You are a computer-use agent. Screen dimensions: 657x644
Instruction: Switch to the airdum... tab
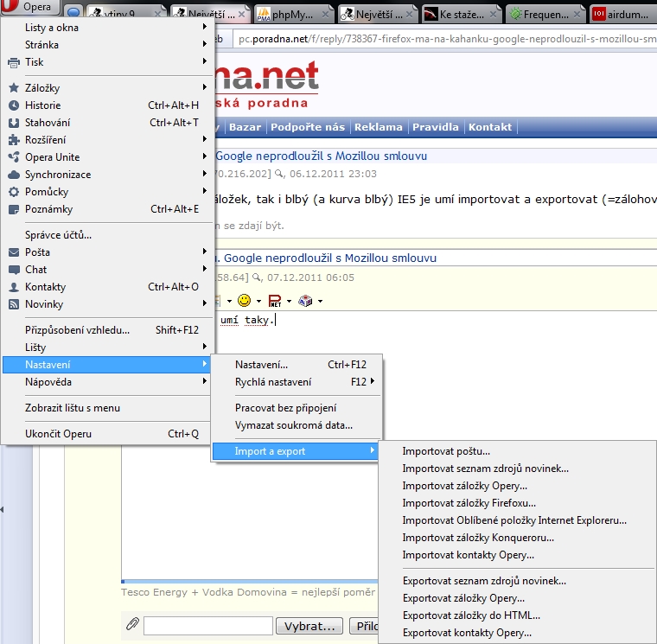click(623, 15)
